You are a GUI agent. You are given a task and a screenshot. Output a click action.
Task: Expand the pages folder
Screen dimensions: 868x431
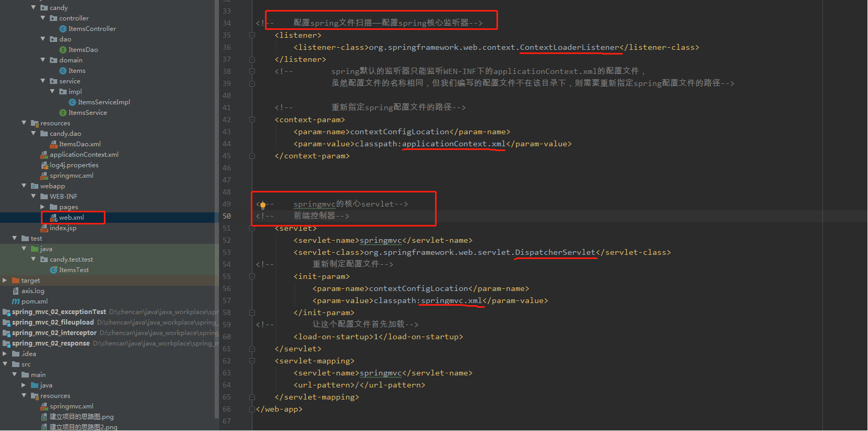[x=43, y=207]
